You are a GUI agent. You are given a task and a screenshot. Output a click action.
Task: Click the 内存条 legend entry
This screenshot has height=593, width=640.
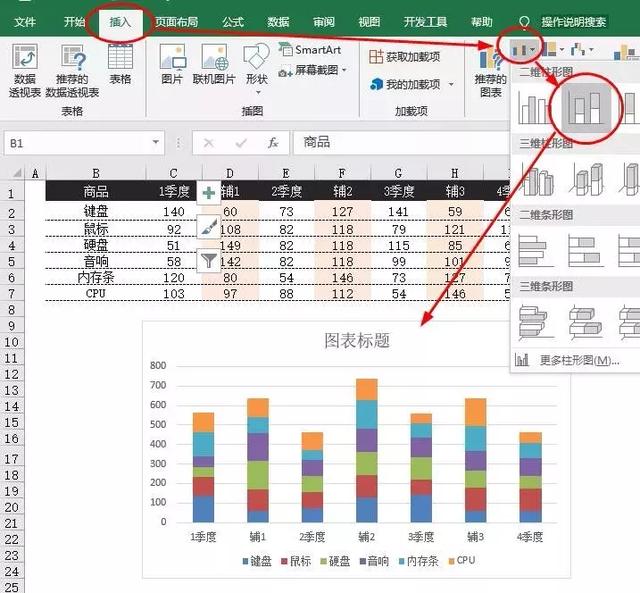click(419, 561)
